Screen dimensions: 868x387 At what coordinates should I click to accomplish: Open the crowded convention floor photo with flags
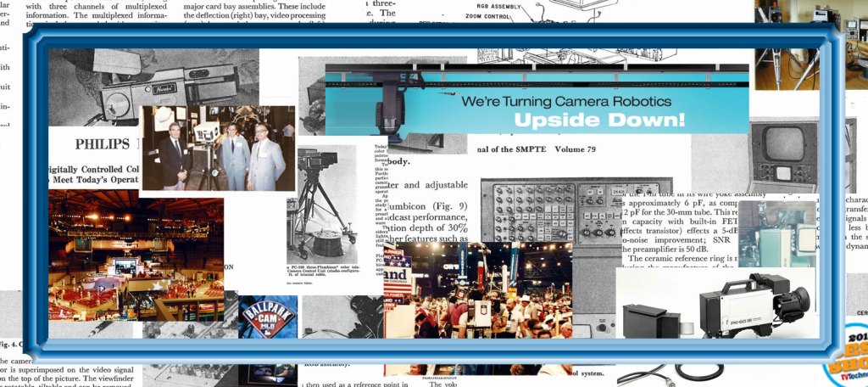tap(478, 289)
